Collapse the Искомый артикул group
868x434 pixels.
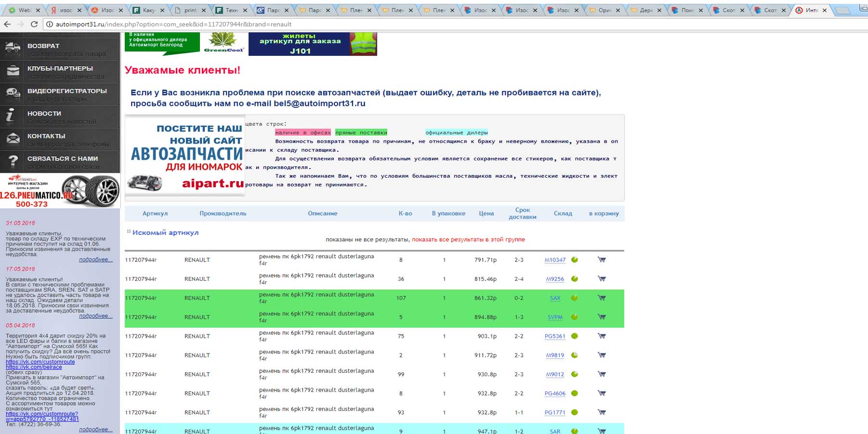(x=129, y=232)
